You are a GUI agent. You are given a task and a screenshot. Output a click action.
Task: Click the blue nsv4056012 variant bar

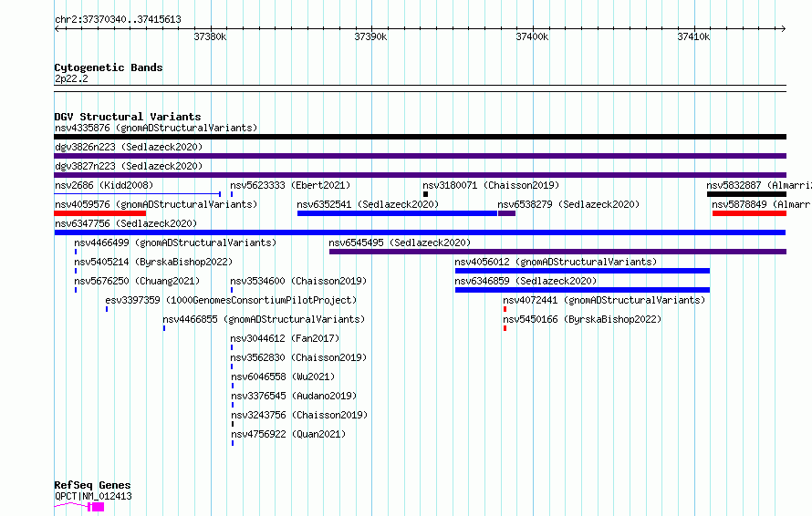pos(582,271)
